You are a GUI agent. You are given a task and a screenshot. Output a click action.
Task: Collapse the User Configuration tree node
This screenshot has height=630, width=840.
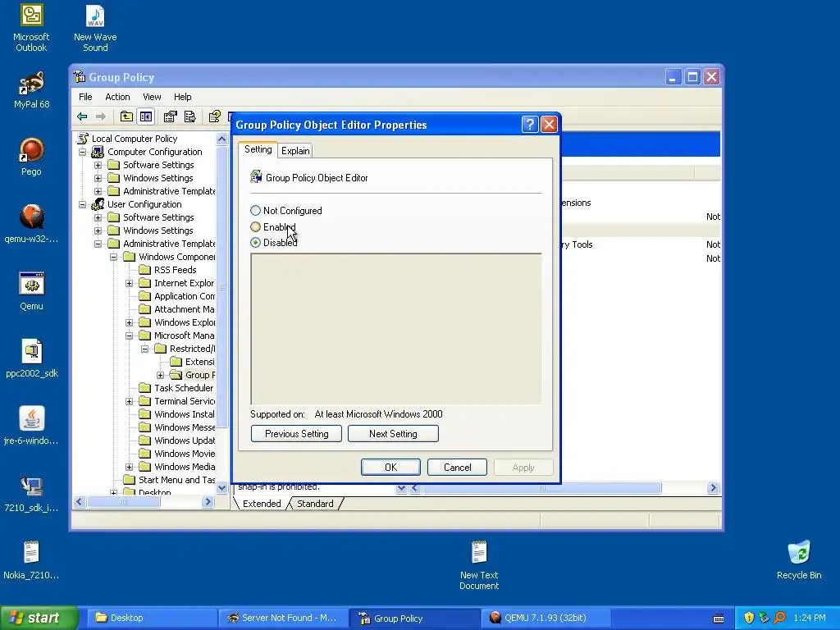coord(83,204)
